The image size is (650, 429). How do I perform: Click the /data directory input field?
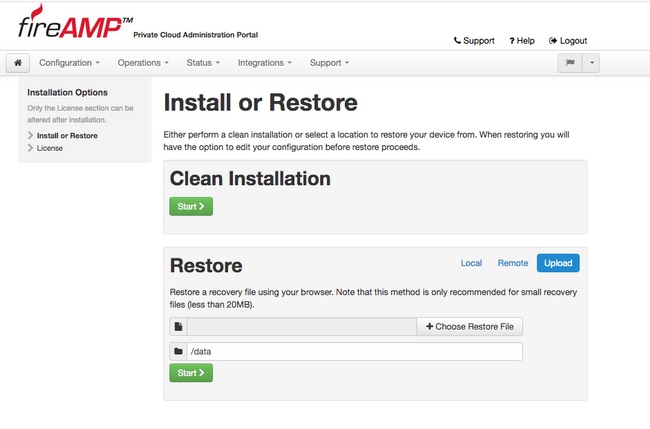(355, 351)
